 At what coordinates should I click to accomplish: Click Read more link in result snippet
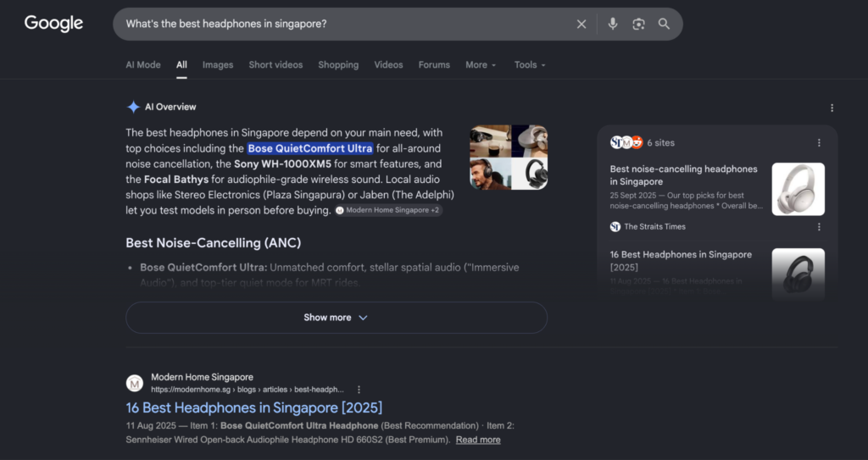(478, 440)
